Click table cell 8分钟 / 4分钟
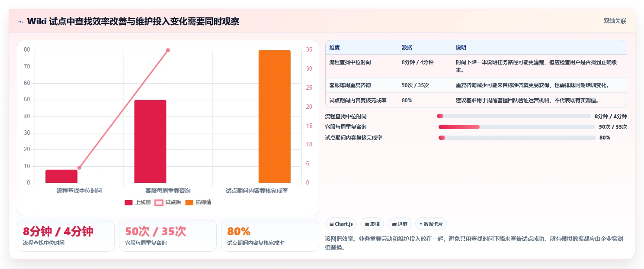The image size is (644, 269). click(417, 62)
